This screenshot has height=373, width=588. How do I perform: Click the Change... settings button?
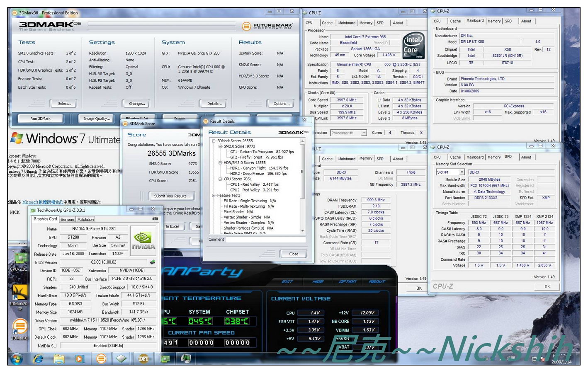137,104
